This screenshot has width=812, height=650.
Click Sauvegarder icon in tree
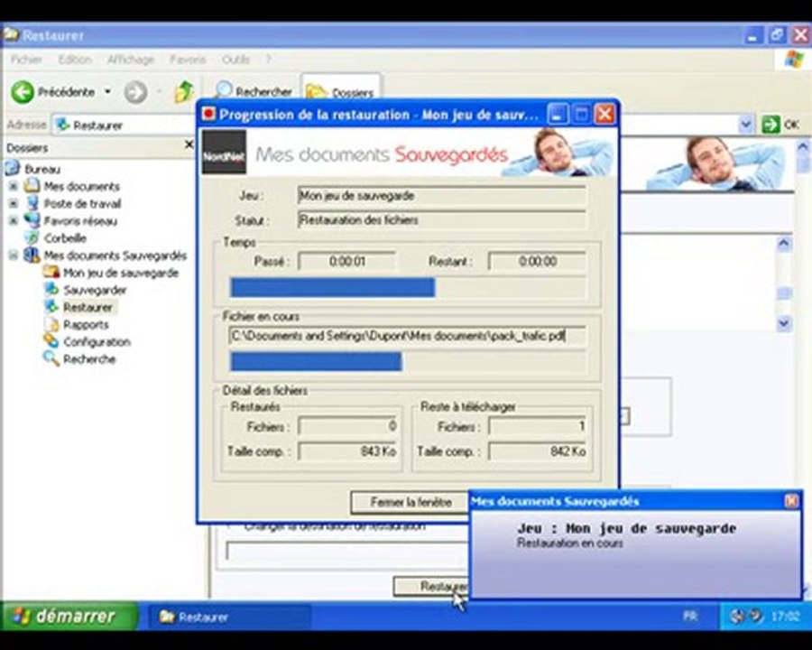click(x=51, y=289)
